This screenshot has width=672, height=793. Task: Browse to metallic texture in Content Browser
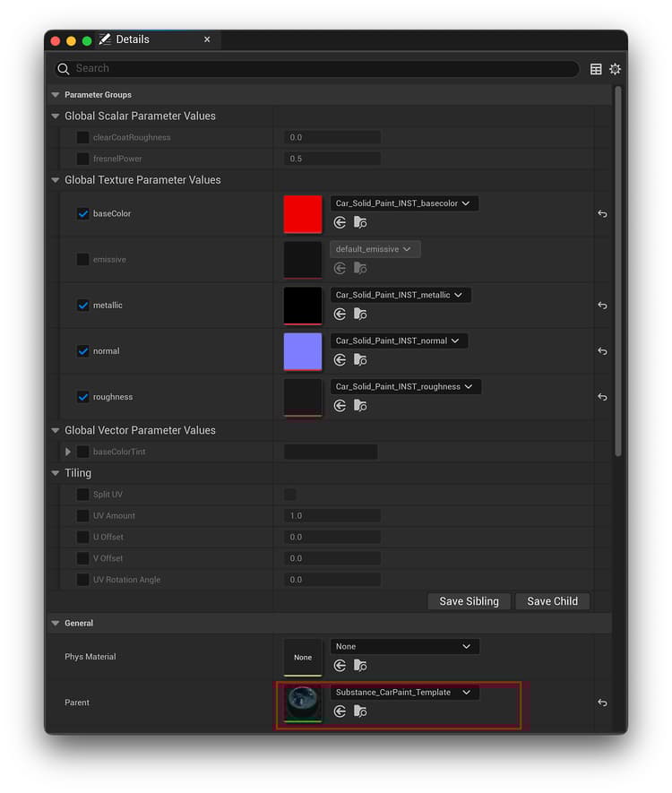360,315
